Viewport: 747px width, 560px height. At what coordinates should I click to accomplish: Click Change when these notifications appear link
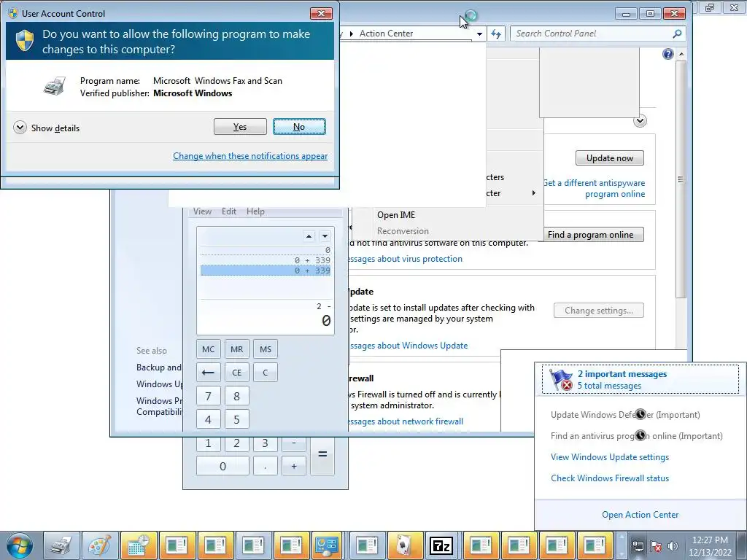[250, 156]
